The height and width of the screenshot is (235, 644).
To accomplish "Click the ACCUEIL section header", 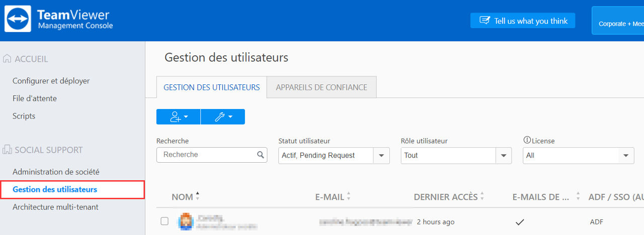I will tap(31, 59).
